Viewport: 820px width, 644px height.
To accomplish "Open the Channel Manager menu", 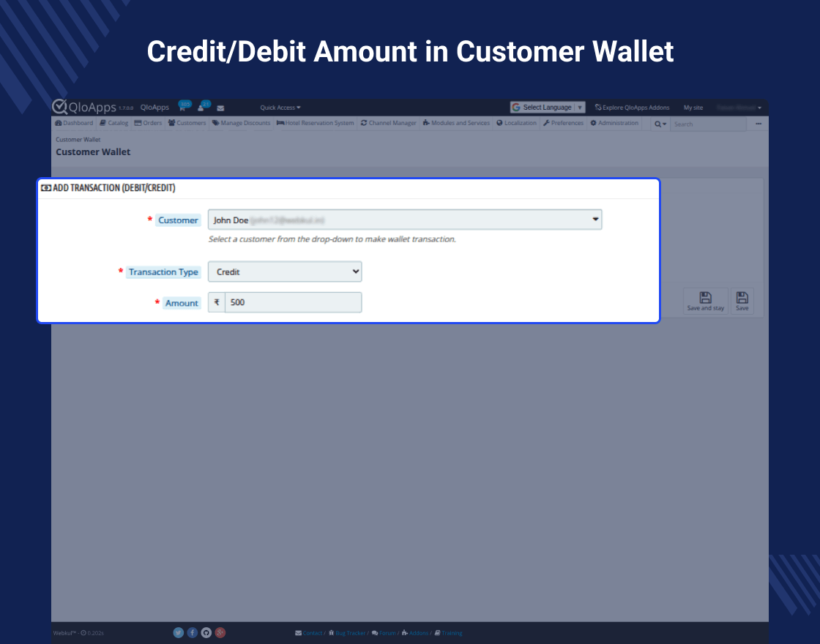I will click(389, 124).
